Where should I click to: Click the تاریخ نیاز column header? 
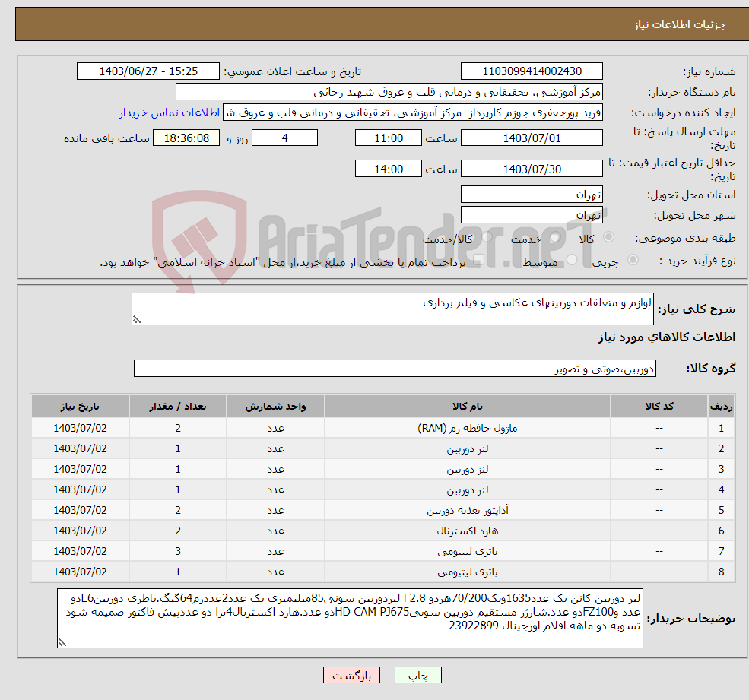[80, 407]
